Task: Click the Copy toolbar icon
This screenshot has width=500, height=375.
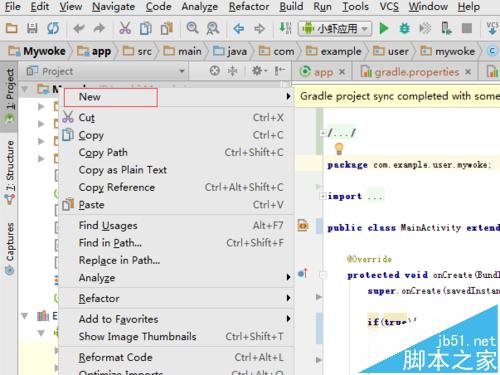Action: pos(146,28)
